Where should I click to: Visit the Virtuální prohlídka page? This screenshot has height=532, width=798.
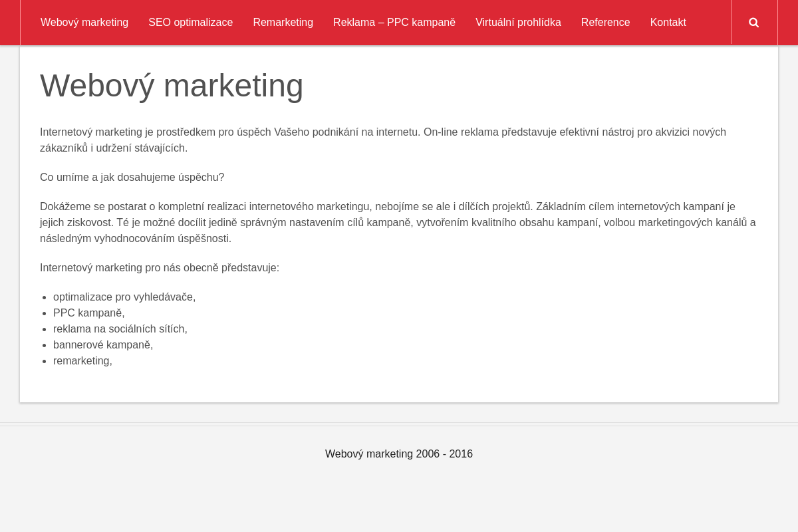coord(518,22)
